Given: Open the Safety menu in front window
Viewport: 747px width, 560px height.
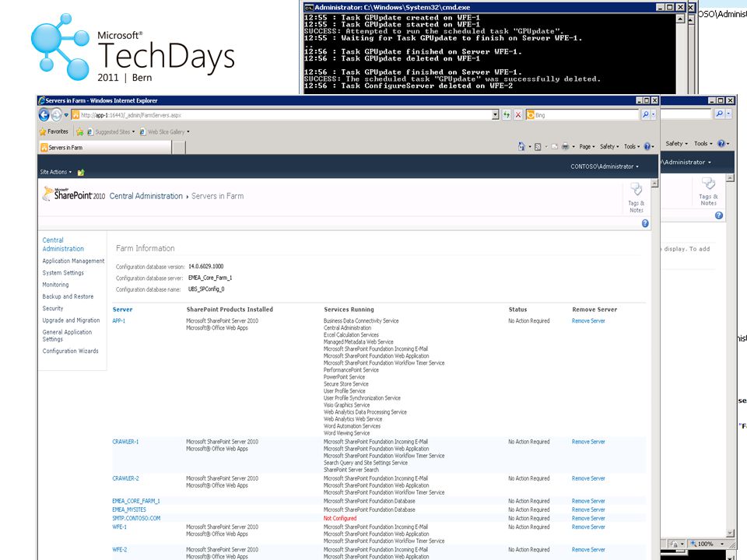Looking at the screenshot, I should pos(609,147).
